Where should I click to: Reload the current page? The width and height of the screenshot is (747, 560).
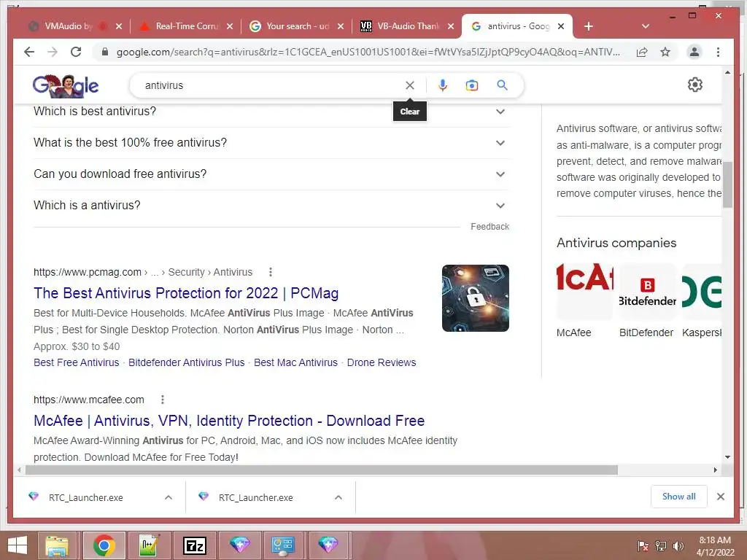(76, 52)
